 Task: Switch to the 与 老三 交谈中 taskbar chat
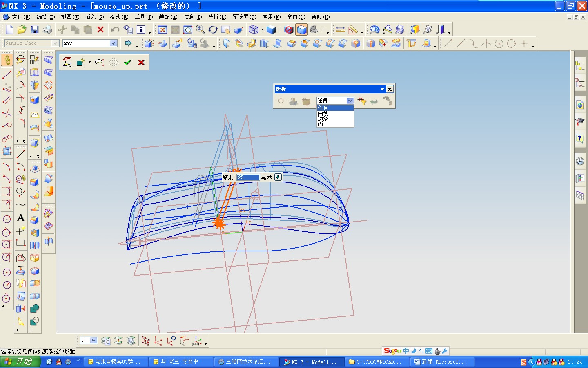180,362
